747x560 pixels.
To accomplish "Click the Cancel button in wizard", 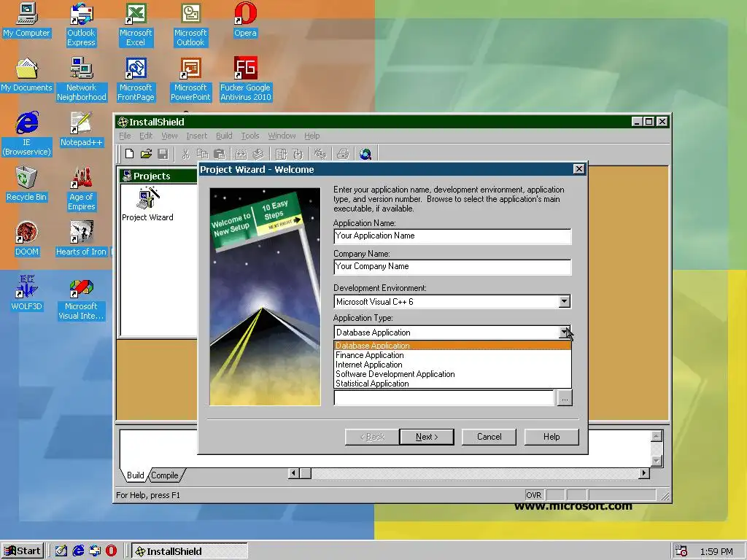I will [489, 437].
